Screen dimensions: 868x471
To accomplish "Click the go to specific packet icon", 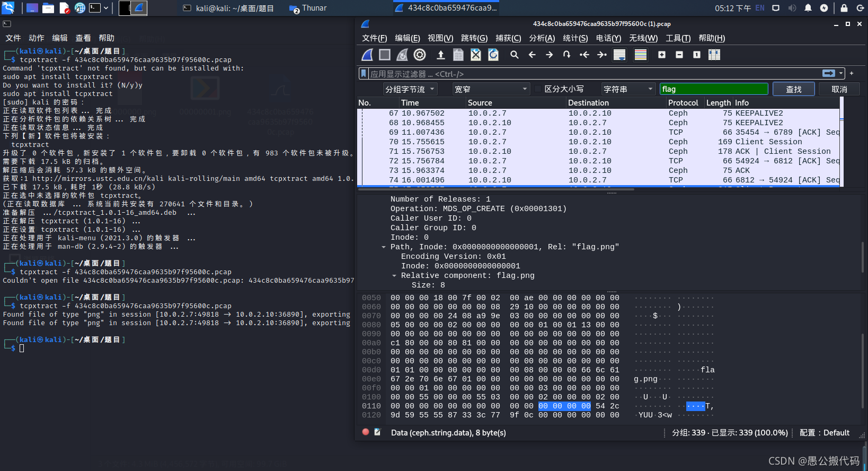I will point(566,55).
